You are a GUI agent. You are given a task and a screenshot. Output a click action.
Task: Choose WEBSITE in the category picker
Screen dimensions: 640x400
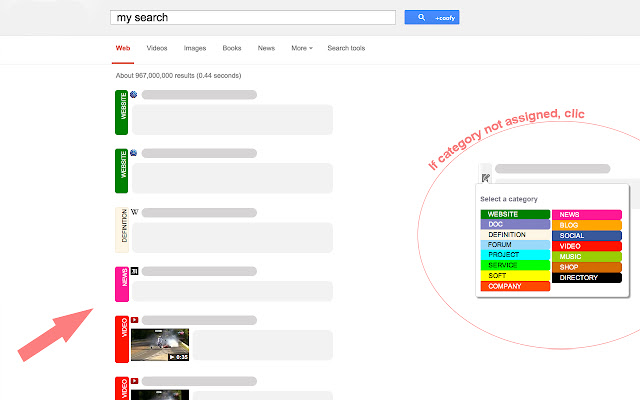coord(515,214)
